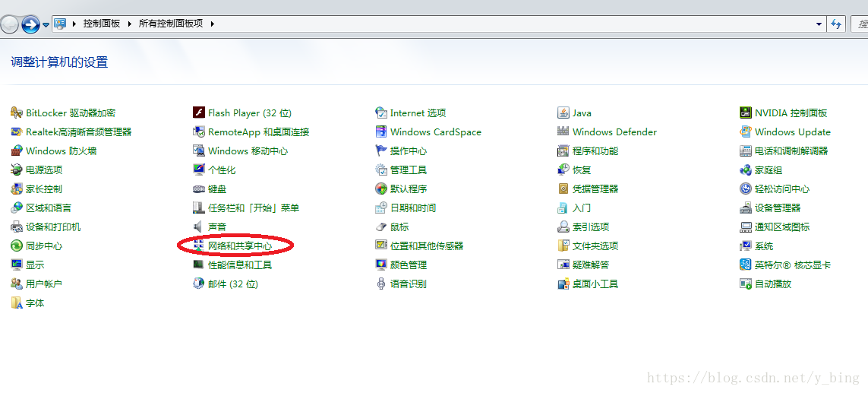Viewport: 868px width, 393px height.
Task: Open the 通知区域图标 link
Action: coord(782,227)
